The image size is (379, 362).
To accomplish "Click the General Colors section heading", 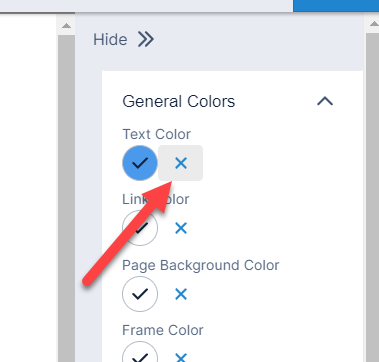I will pyautogui.click(x=179, y=101).
